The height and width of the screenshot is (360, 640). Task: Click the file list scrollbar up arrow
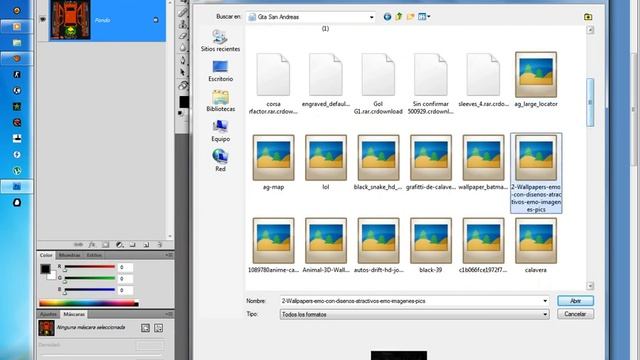[590, 30]
